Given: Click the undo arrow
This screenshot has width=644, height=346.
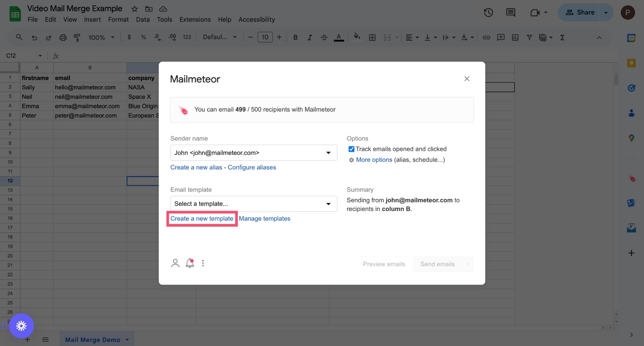Looking at the screenshot, I should tap(34, 37).
